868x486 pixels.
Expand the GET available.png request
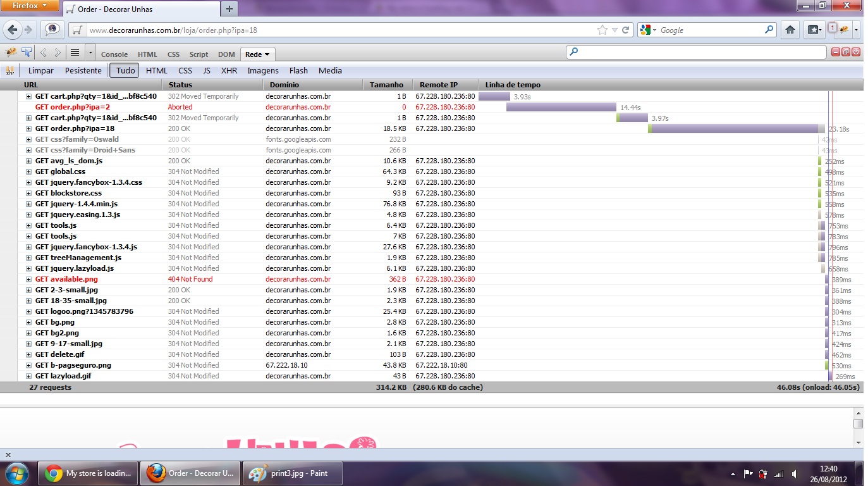pyautogui.click(x=28, y=279)
